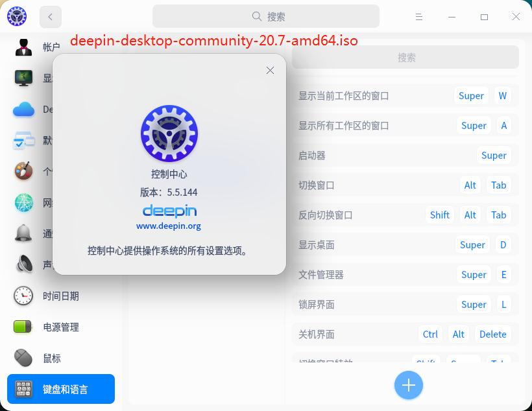Open the 个性化 personalization palette icon
Screen dimensions: 532x411
pos(23,171)
